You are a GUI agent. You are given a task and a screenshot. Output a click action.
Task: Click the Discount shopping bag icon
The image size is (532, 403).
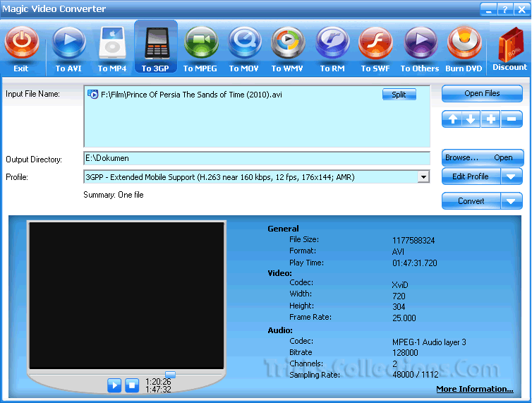(x=510, y=44)
